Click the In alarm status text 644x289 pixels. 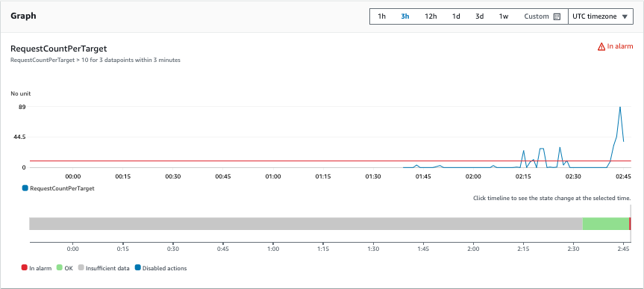point(620,46)
